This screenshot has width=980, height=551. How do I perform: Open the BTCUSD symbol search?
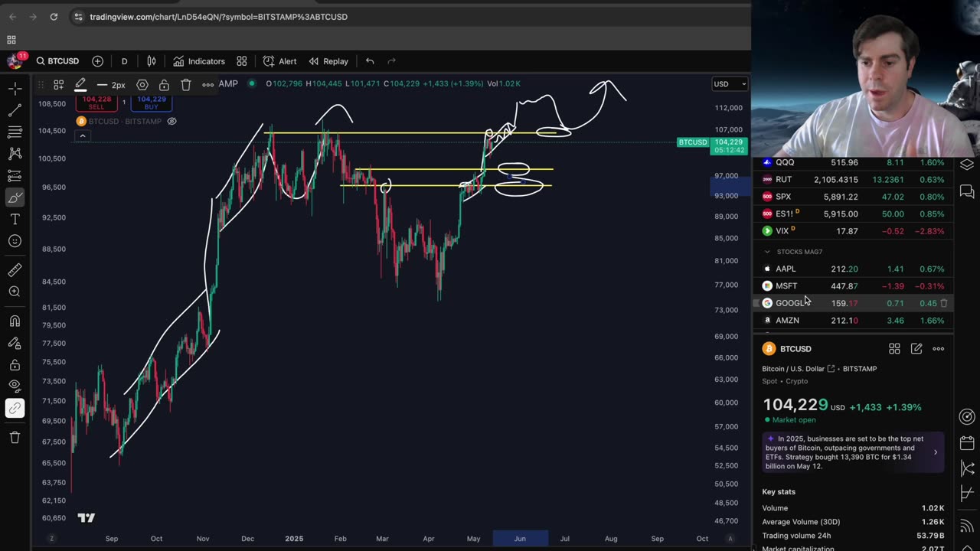57,61
